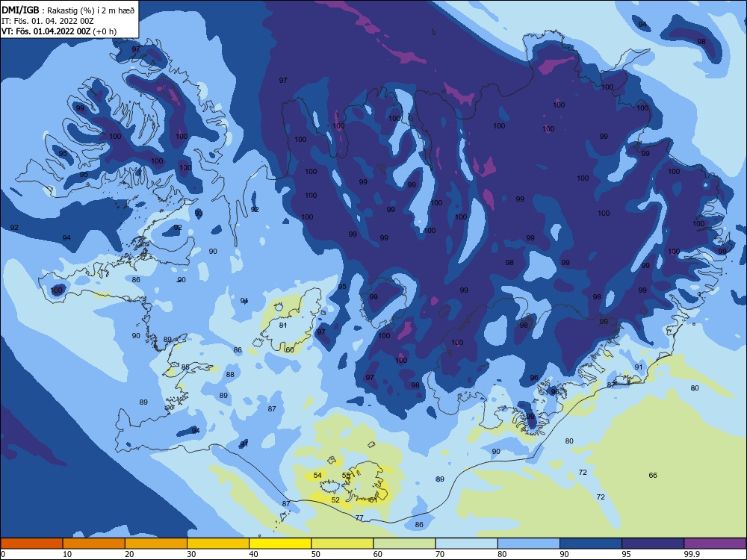The image size is (747, 560).
Task: Click the 'VT: Fös. 01.04.2022 00Z (+0 h)' line
Action: pos(59,31)
